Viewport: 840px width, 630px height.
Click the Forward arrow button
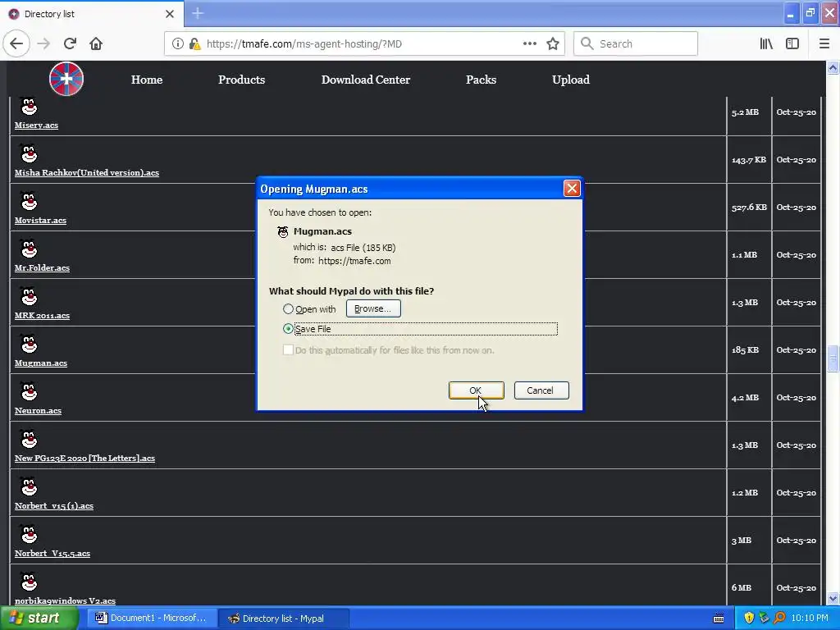click(43, 43)
